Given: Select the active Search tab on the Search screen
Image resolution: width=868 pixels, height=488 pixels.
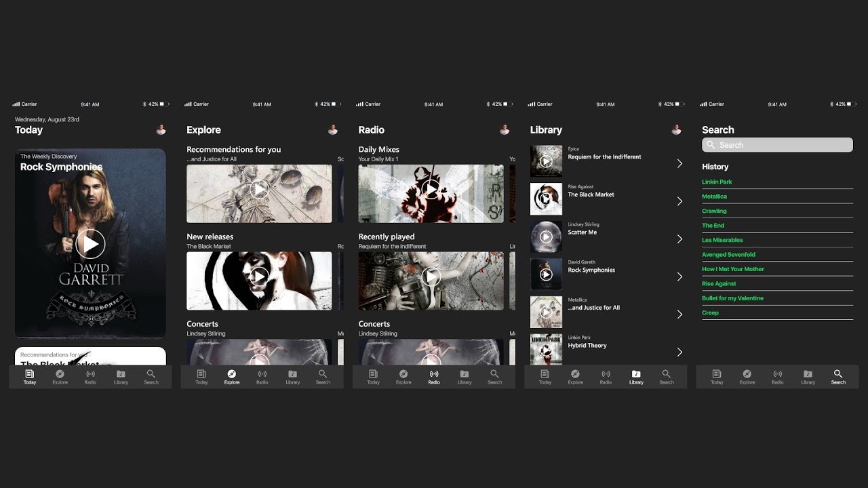Looking at the screenshot, I should [x=838, y=377].
